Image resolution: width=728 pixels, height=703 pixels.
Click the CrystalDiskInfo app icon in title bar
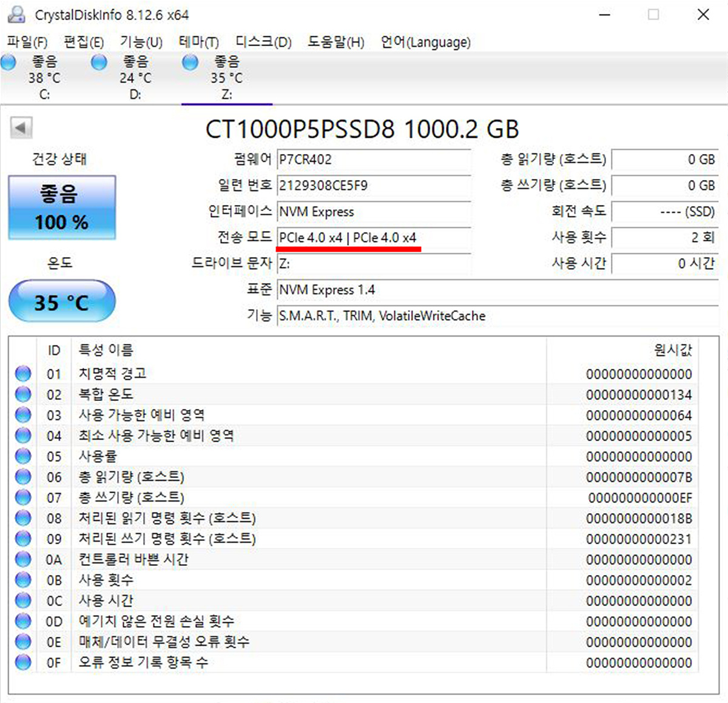pos(18,13)
